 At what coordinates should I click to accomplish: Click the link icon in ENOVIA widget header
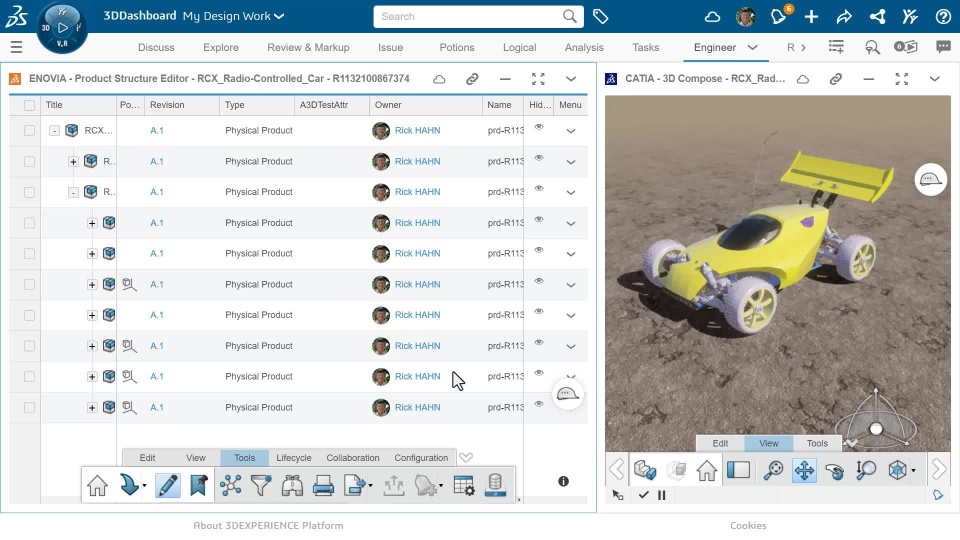click(472, 79)
